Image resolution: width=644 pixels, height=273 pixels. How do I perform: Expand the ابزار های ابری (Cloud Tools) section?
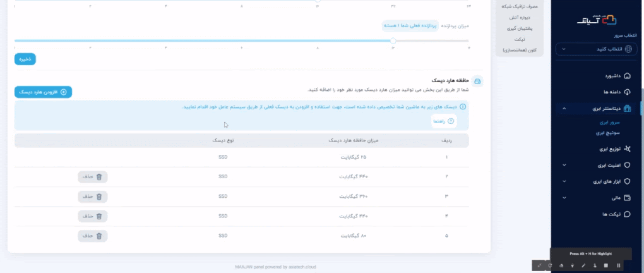(x=564, y=182)
